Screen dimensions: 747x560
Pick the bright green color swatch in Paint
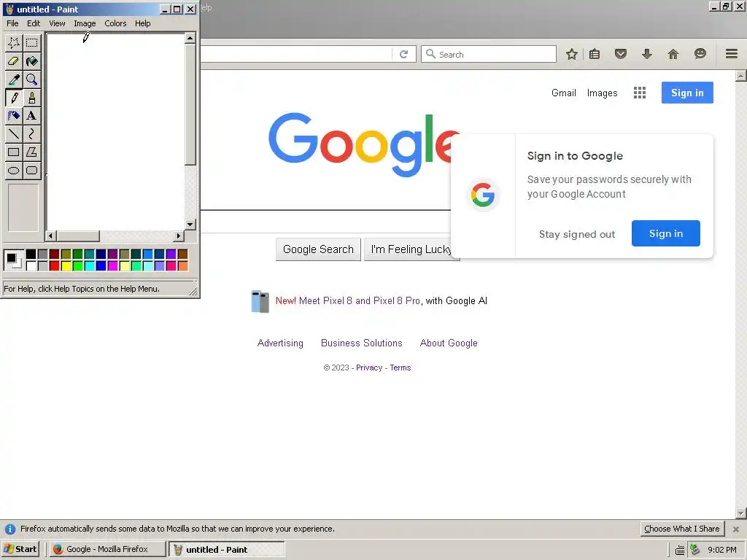pyautogui.click(x=77, y=265)
